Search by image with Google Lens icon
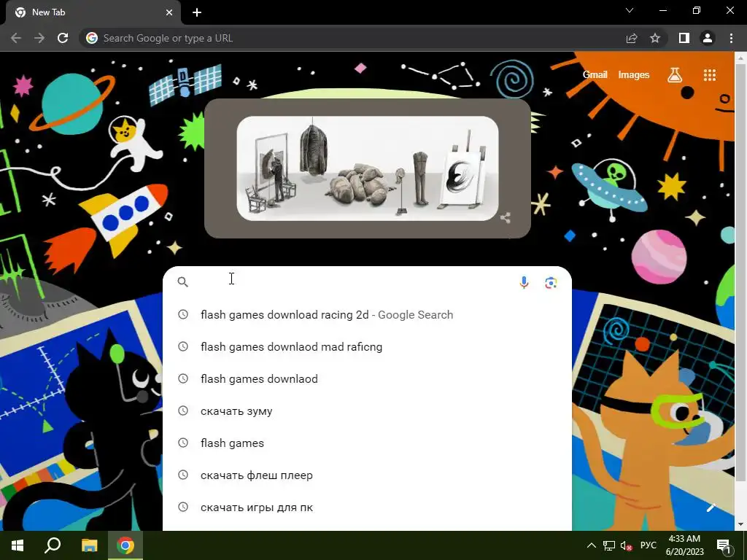 click(551, 282)
